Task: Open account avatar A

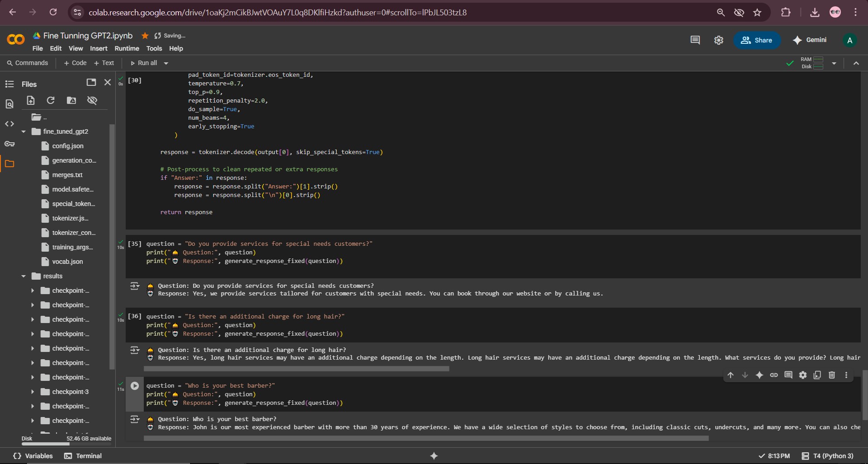Action: pyautogui.click(x=850, y=40)
